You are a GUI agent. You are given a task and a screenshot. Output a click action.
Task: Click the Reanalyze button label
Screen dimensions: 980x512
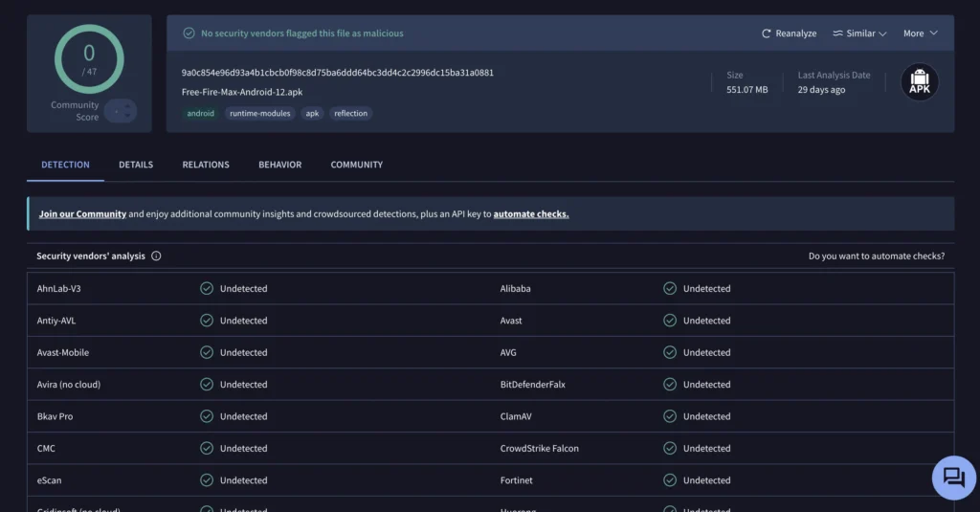[x=795, y=33]
